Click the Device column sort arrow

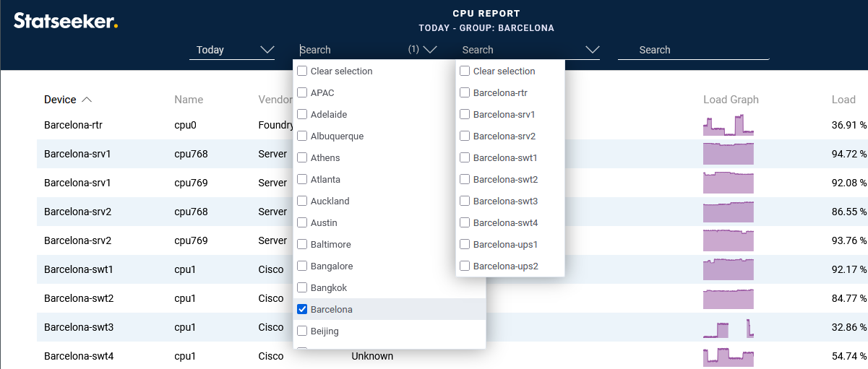87,100
